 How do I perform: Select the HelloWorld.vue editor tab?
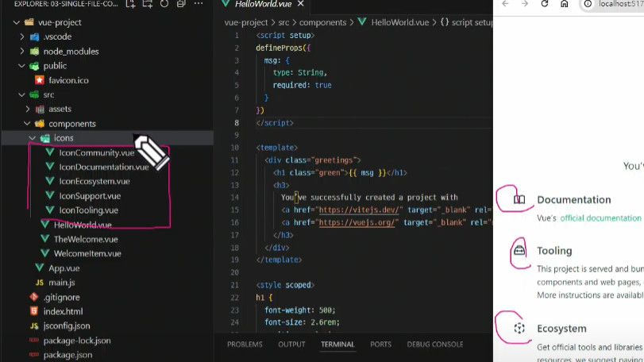[x=263, y=4]
